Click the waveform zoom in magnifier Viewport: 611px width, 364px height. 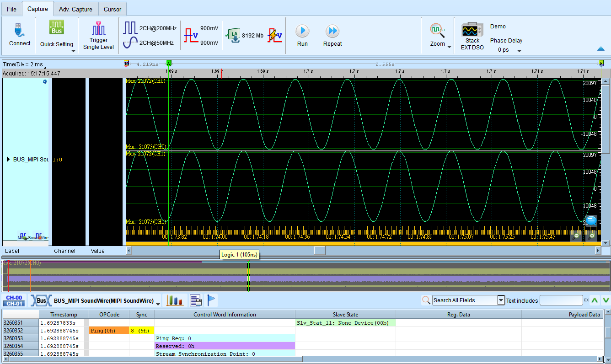pos(592,236)
